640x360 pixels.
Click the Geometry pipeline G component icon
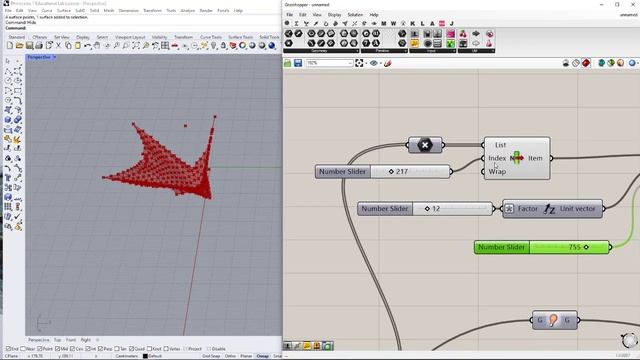[x=553, y=320]
